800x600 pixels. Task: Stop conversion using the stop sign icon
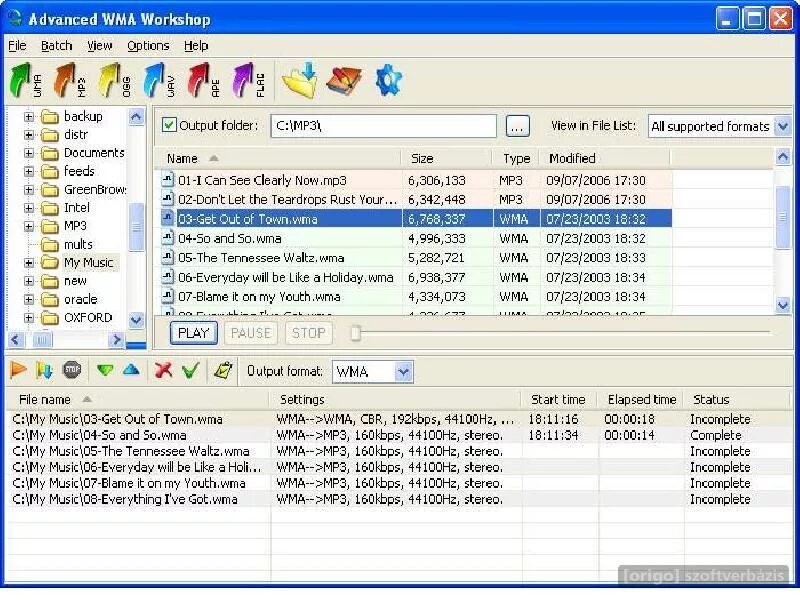pos(70,371)
